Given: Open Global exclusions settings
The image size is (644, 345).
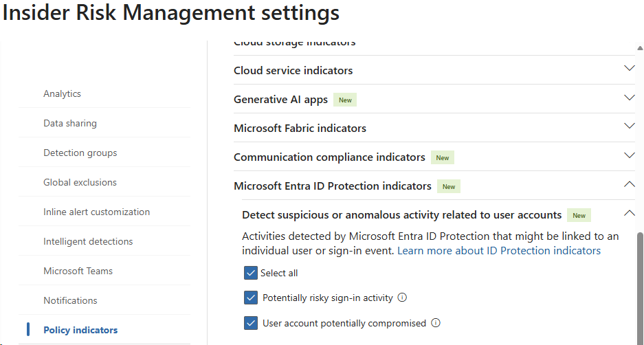Looking at the screenshot, I should (x=80, y=182).
